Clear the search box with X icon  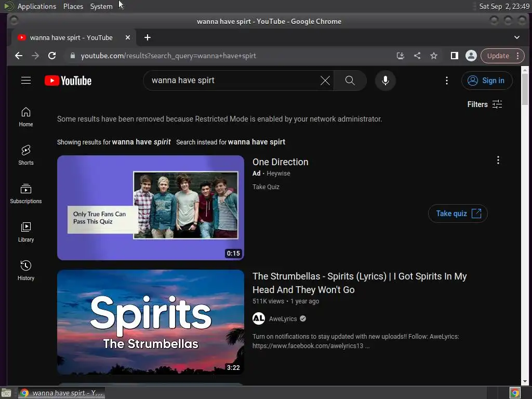(x=325, y=81)
